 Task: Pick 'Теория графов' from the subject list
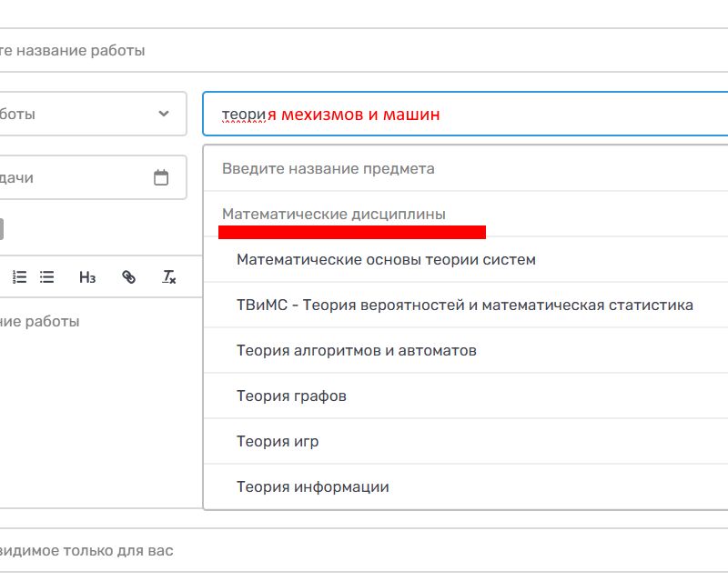[291, 396]
